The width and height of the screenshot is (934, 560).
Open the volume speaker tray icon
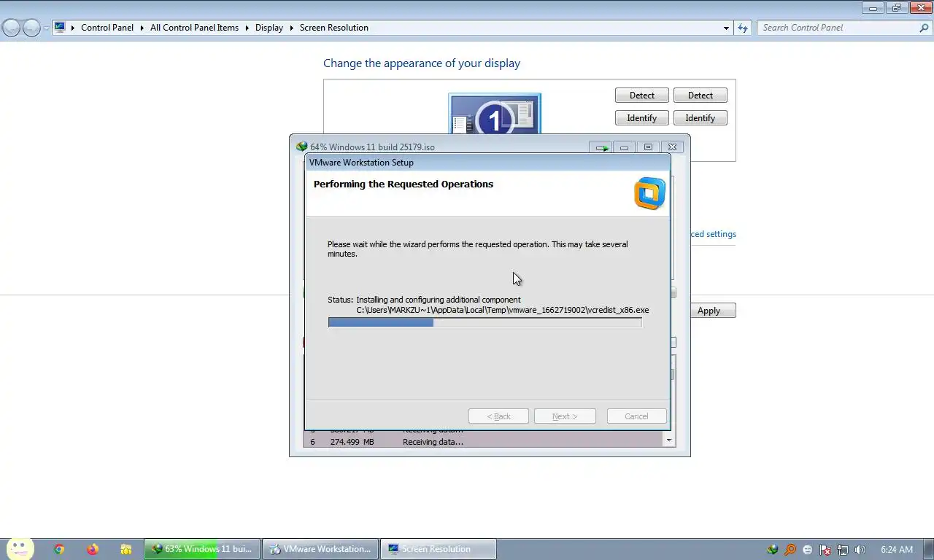(x=860, y=550)
